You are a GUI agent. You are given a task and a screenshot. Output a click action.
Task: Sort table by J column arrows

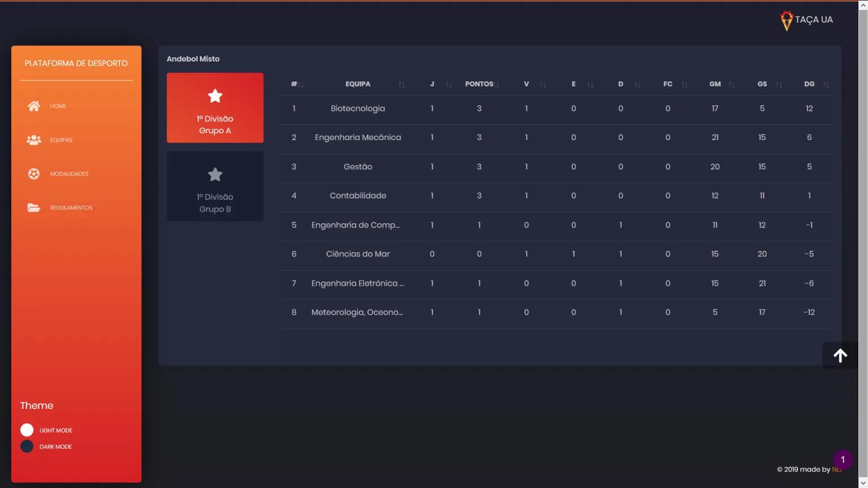coord(449,85)
